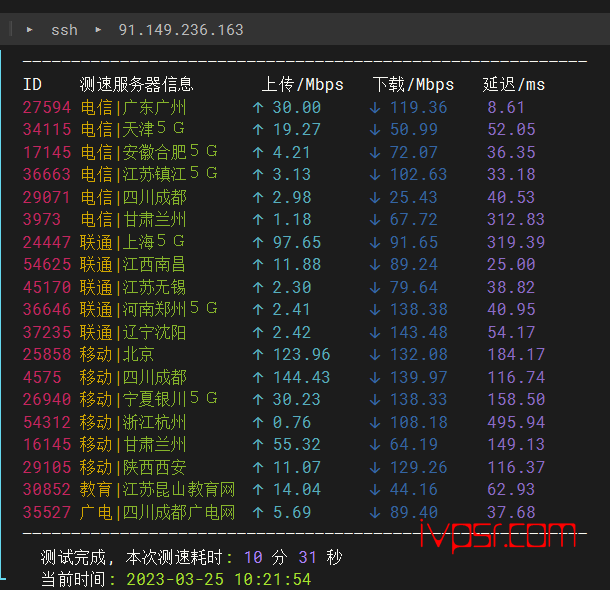This screenshot has height=590, width=610.
Task: Click the arrow before the IP address
Action: pyautogui.click(x=98, y=29)
